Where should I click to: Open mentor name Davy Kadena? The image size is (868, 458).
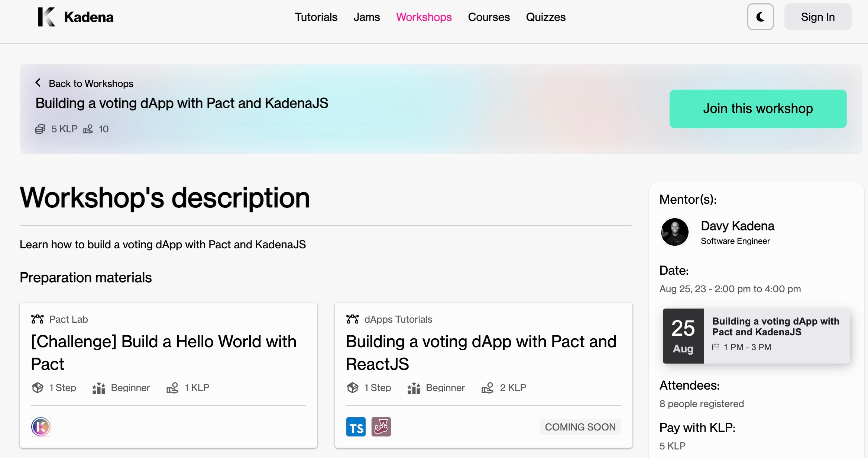click(x=737, y=226)
